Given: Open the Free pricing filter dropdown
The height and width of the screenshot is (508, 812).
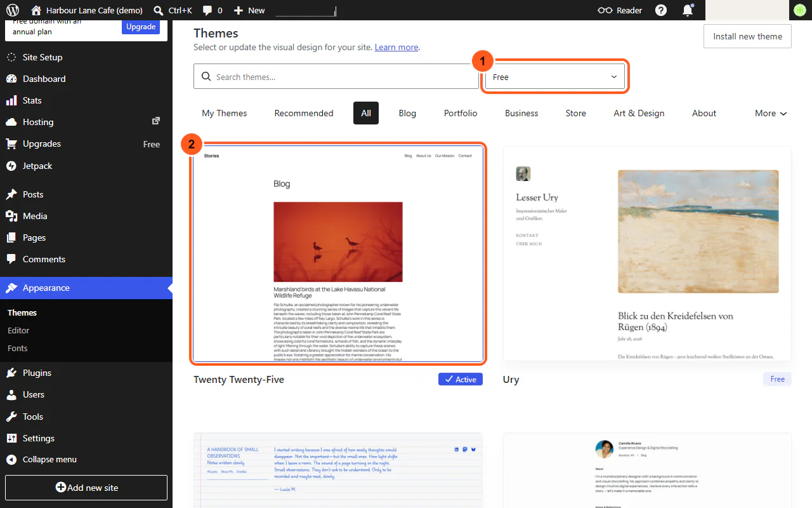Looking at the screenshot, I should pos(555,77).
